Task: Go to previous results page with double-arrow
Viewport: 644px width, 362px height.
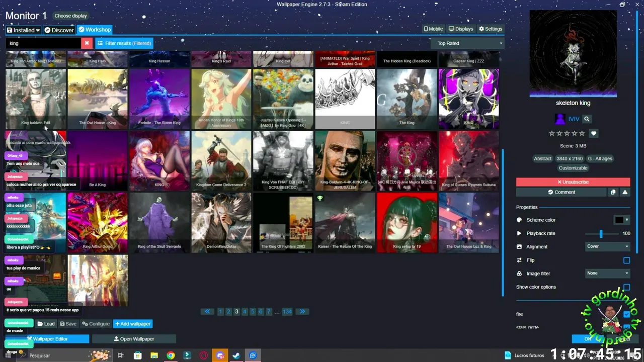Action: coord(207,312)
